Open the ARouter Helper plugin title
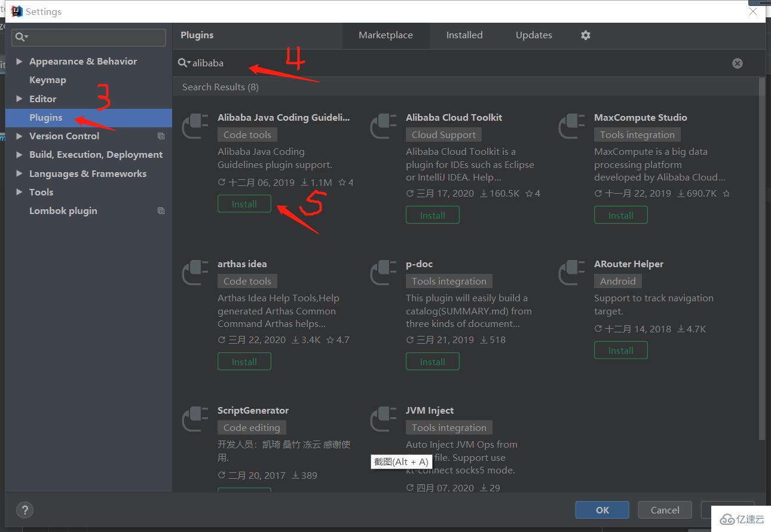 click(x=629, y=264)
